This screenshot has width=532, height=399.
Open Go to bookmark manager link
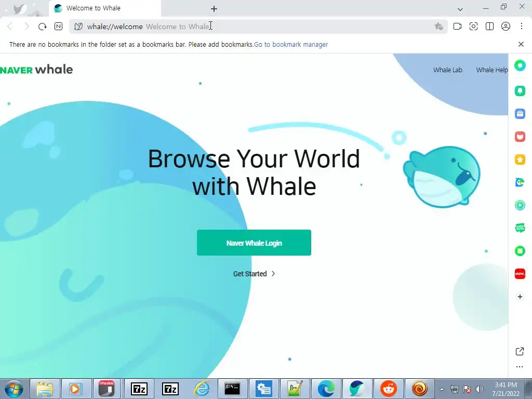pyautogui.click(x=291, y=45)
